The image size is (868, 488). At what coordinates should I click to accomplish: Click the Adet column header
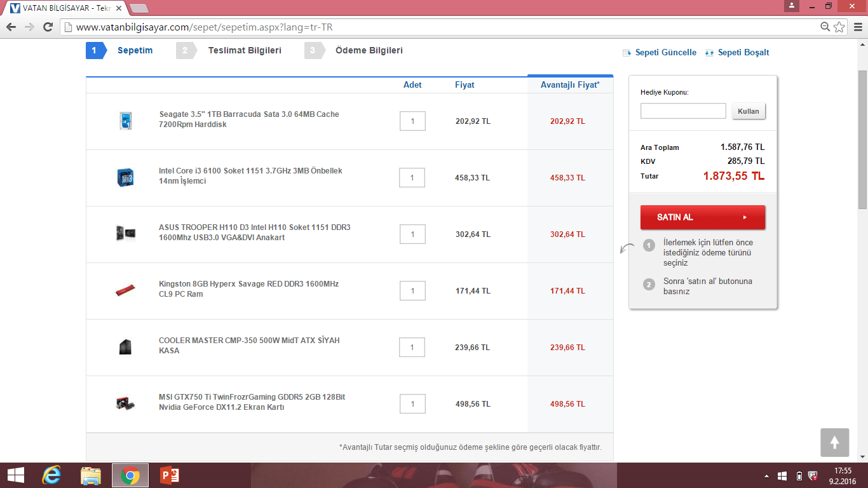pos(412,85)
